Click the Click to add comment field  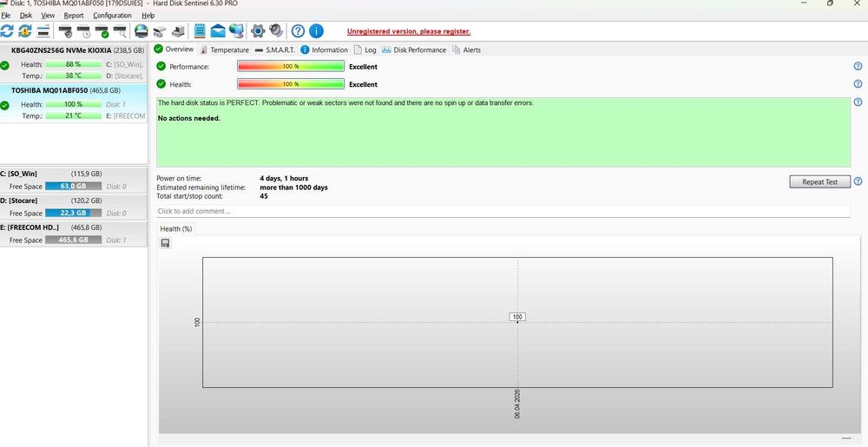click(503, 211)
